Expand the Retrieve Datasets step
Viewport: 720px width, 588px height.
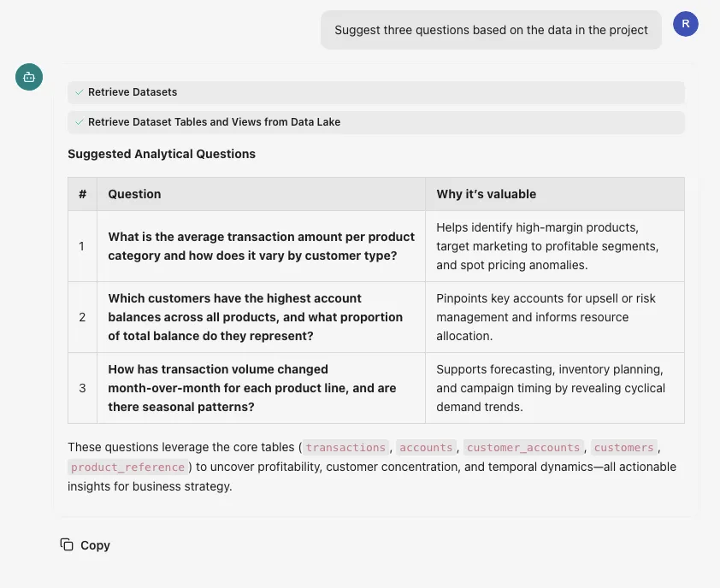133,92
